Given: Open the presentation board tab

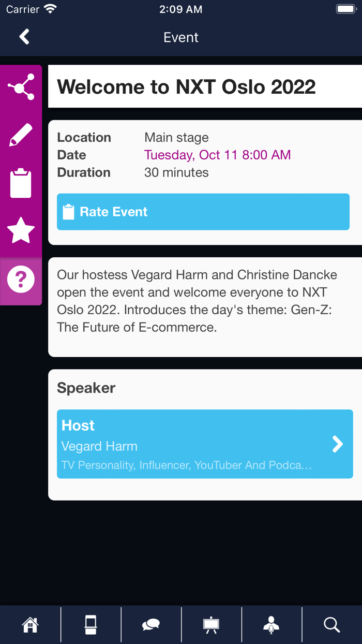Looking at the screenshot, I should click(x=211, y=625).
